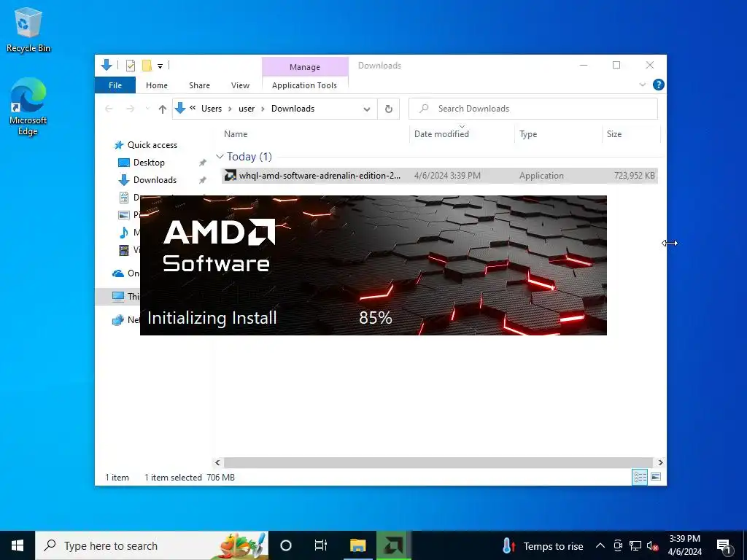Image resolution: width=747 pixels, height=560 pixels.
Task: Click AMD installer taskbar icon
Action: [x=393, y=545]
